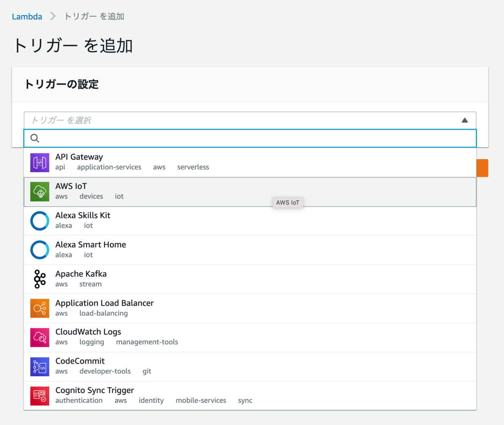Click the Alexa Skills Kit ring icon
Image resolution: width=504 pixels, height=425 pixels.
(39, 221)
